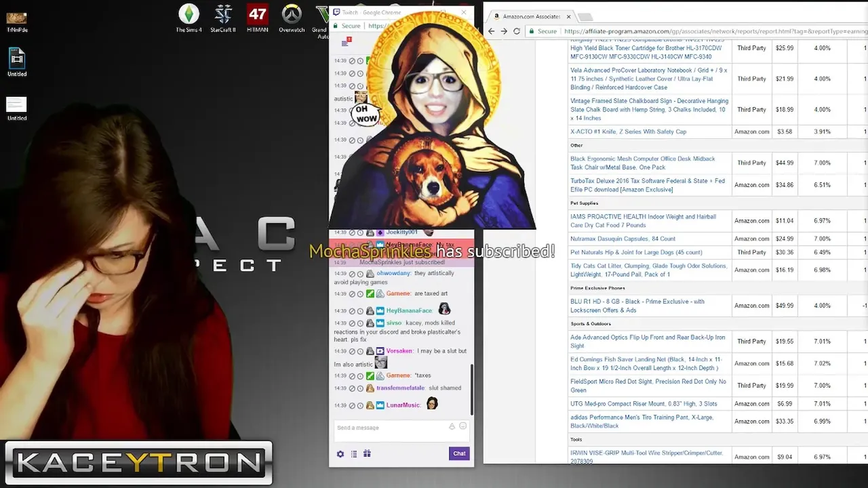Click the emote in HeyBananaFace's message
This screenshot has width=868, height=488.
[x=444, y=309]
